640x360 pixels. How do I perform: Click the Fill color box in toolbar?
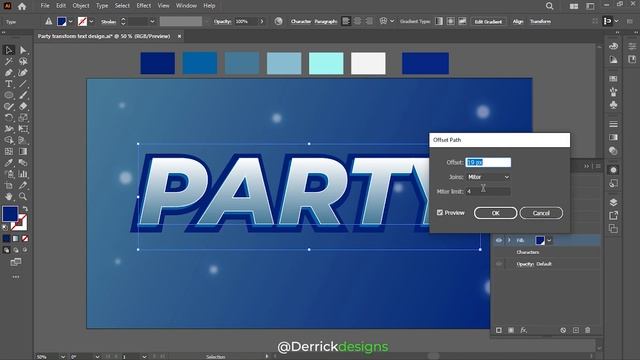(x=10, y=214)
